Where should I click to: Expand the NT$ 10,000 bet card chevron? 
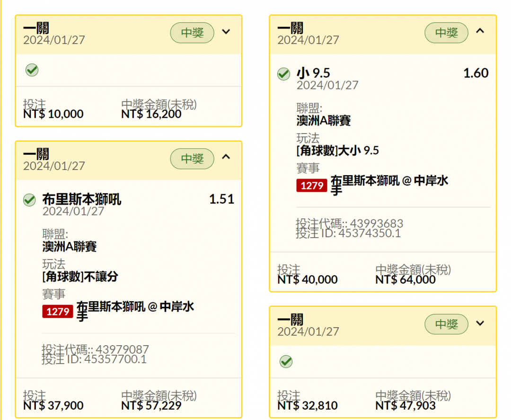(226, 32)
